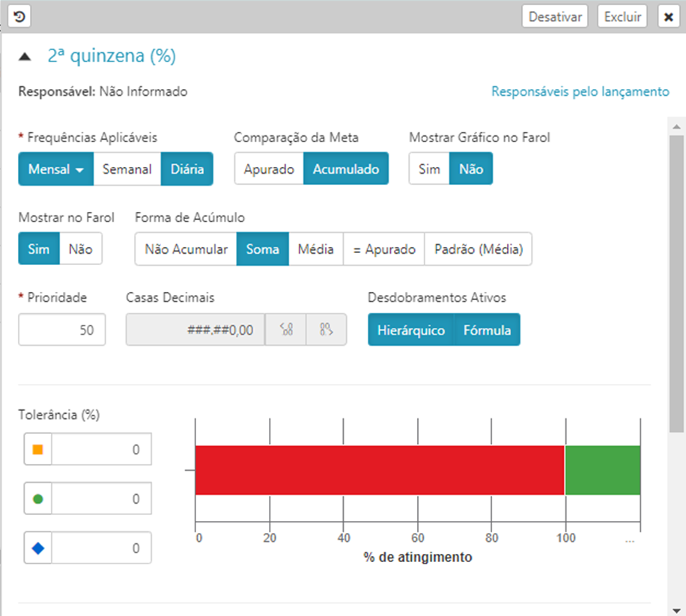Click the scrollbar up arrow
The width and height of the screenshot is (686, 616).
pyautogui.click(x=677, y=126)
